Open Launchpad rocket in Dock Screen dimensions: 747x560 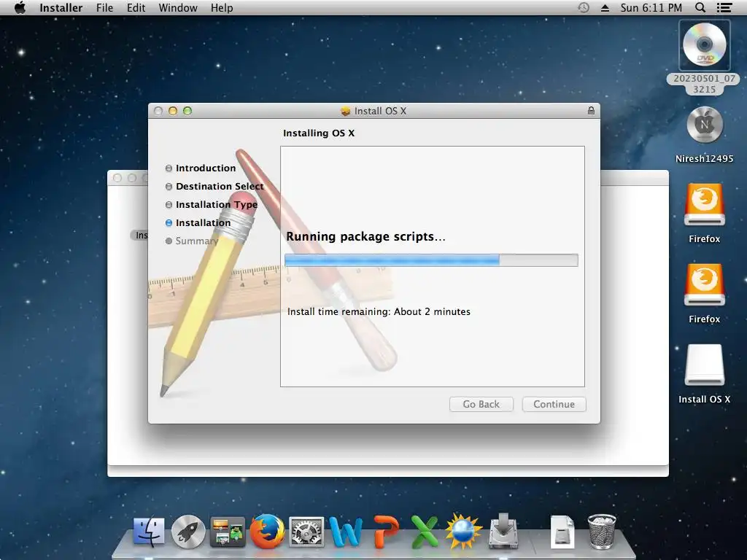[x=188, y=532]
